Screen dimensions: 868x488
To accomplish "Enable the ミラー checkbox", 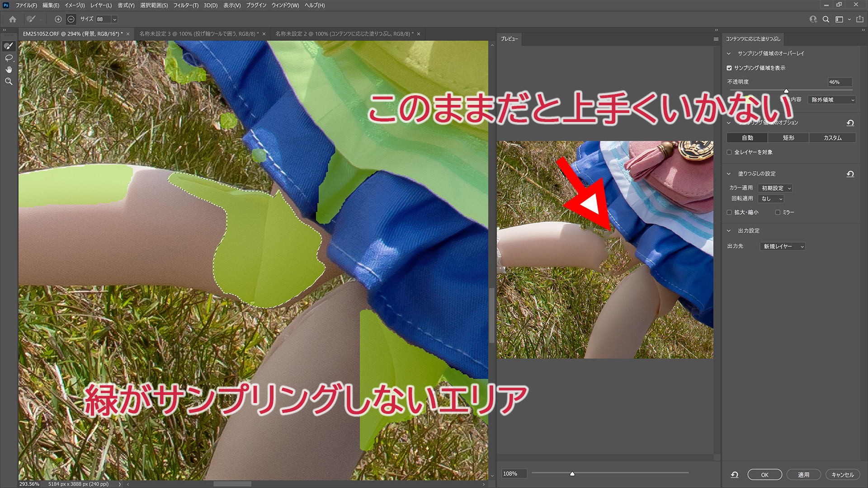I will pos(778,212).
